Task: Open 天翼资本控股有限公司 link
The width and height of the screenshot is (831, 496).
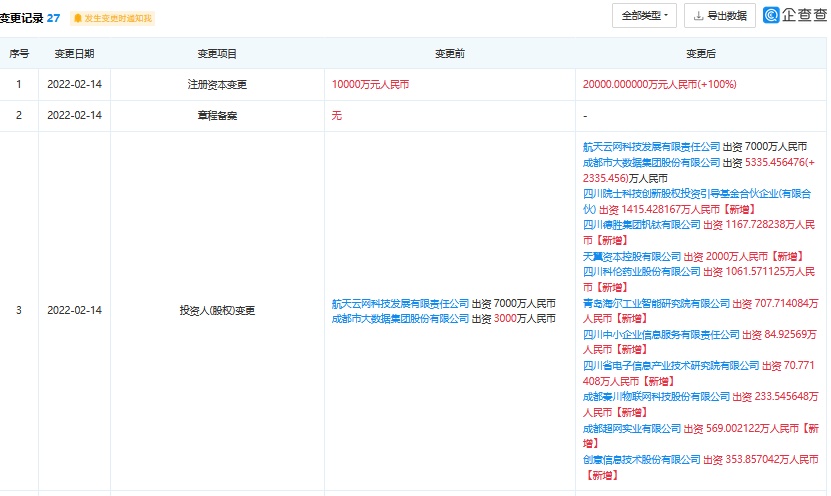Action: (632, 256)
